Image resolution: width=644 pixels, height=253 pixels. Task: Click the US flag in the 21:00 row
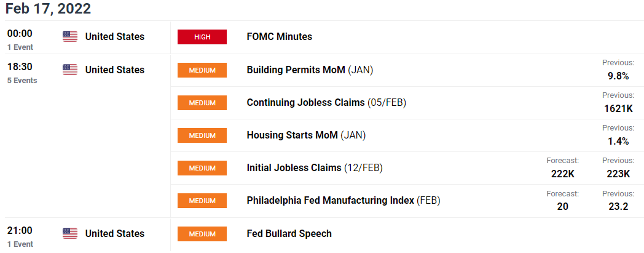tap(70, 234)
